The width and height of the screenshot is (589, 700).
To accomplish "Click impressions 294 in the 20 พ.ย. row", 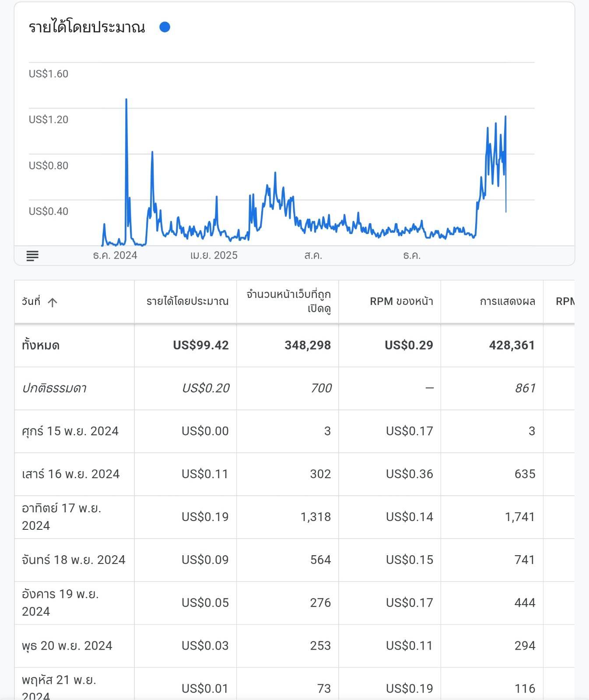I will click(525, 645).
